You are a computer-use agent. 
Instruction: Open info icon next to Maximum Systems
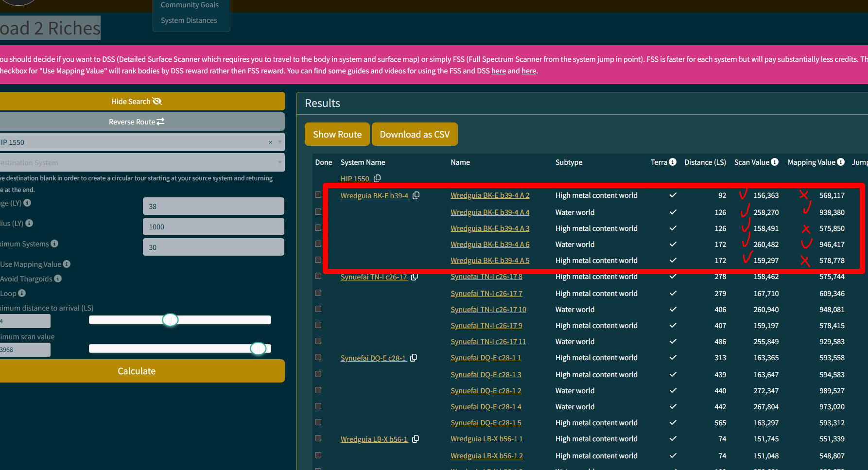tap(54, 244)
